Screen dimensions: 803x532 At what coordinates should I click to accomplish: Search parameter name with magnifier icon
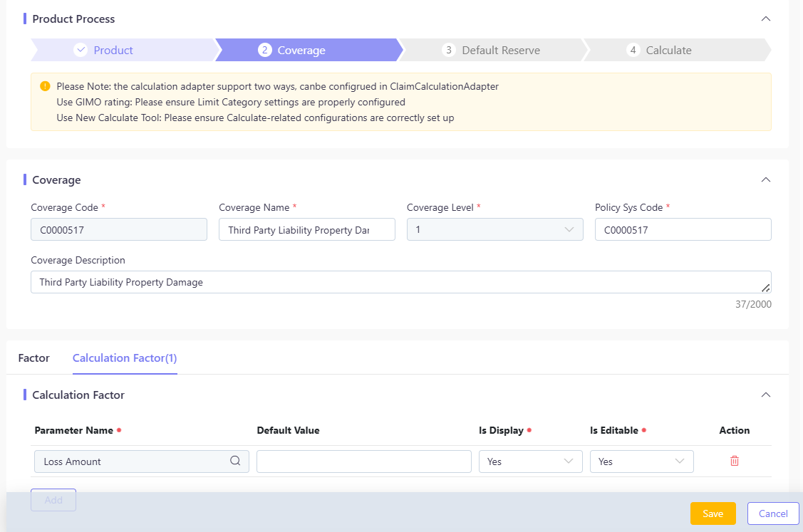[235, 460]
